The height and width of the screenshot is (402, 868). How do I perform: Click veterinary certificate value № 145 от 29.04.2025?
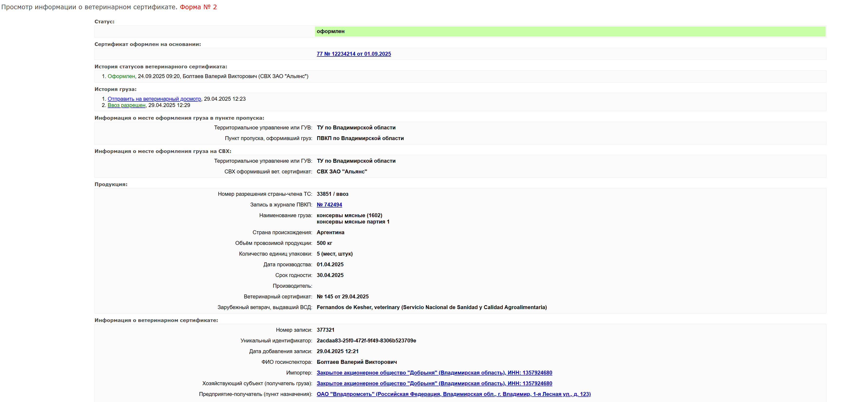pyautogui.click(x=342, y=297)
